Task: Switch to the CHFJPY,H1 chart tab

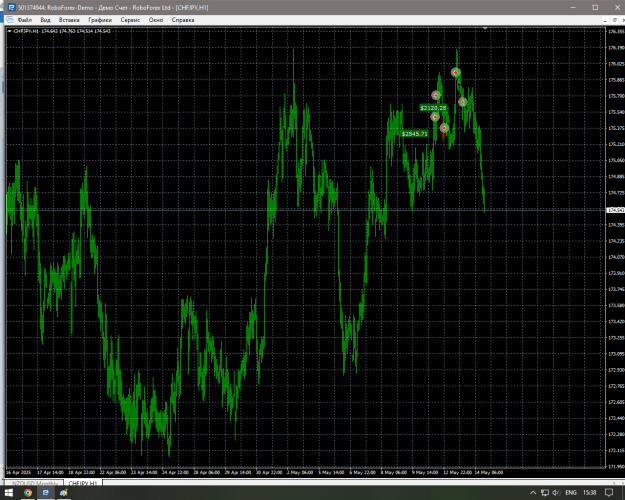Action: 83,483
